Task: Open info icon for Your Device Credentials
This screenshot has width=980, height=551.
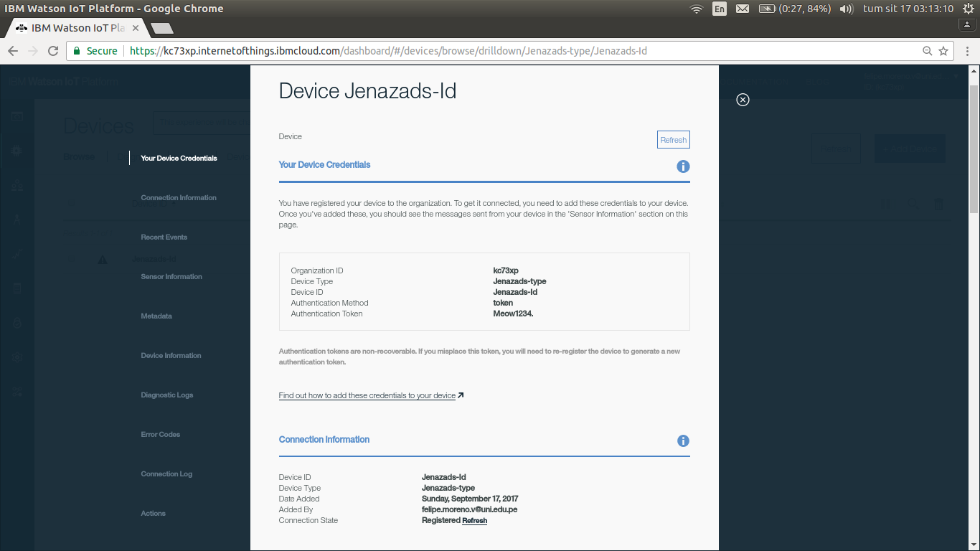Action: (683, 166)
